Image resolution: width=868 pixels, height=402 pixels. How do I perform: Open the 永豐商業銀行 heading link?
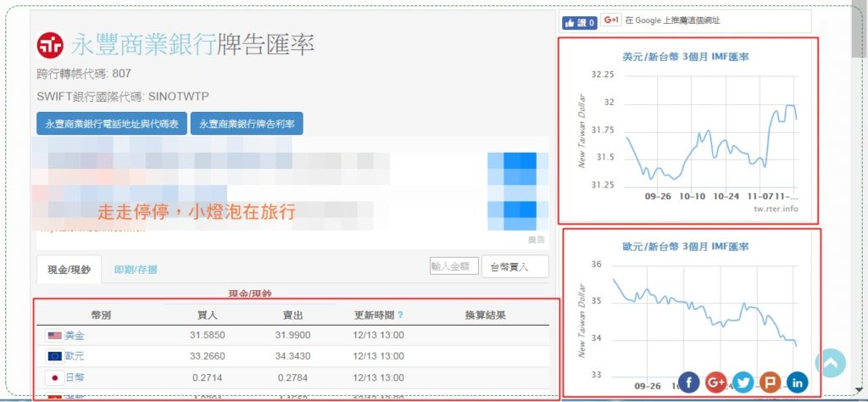click(144, 46)
